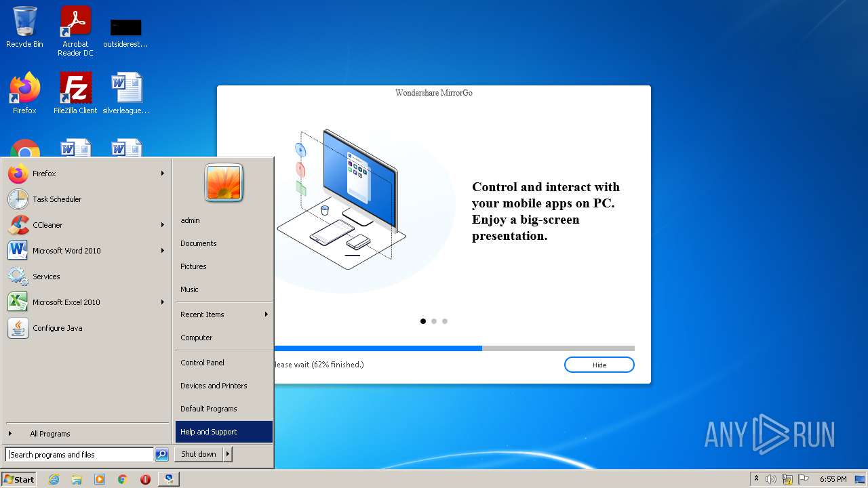Click the MirrorGo monitor illustration

[x=359, y=176]
